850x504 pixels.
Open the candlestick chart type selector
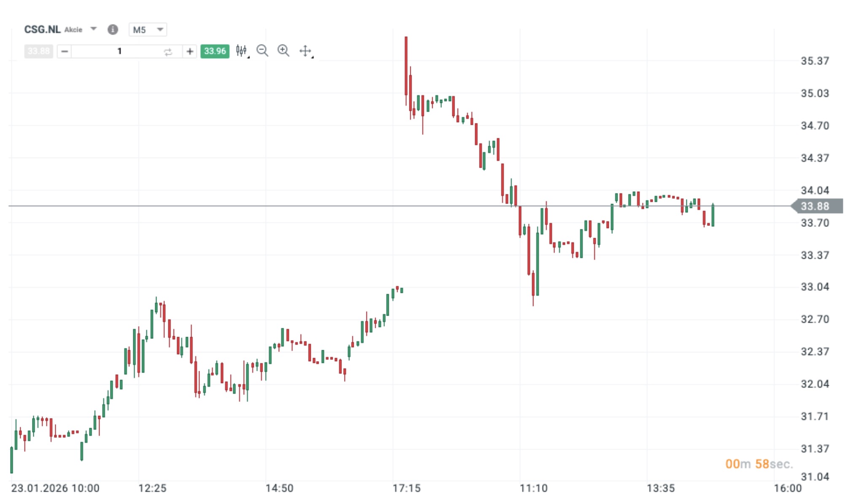tap(242, 51)
